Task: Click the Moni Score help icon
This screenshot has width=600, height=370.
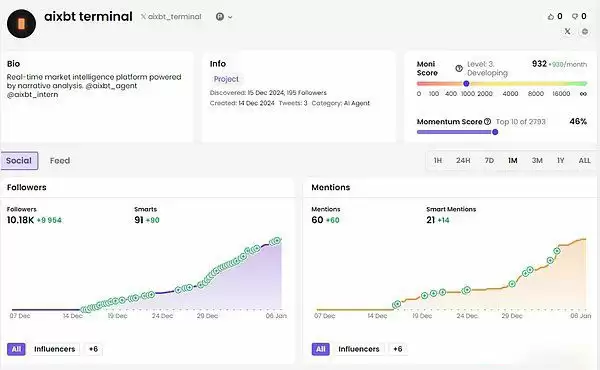Action: pos(459,68)
